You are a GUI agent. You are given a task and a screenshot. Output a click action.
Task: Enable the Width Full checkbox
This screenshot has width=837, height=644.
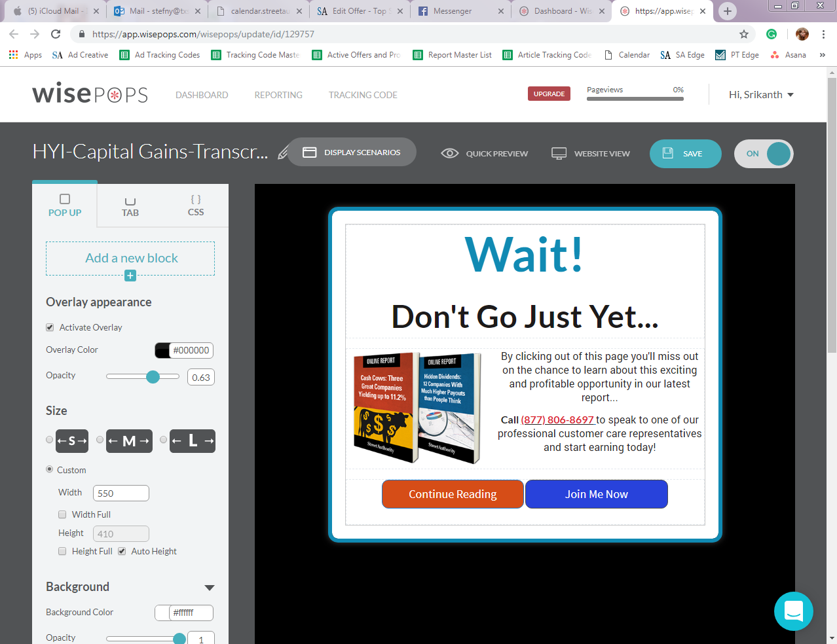click(x=62, y=514)
